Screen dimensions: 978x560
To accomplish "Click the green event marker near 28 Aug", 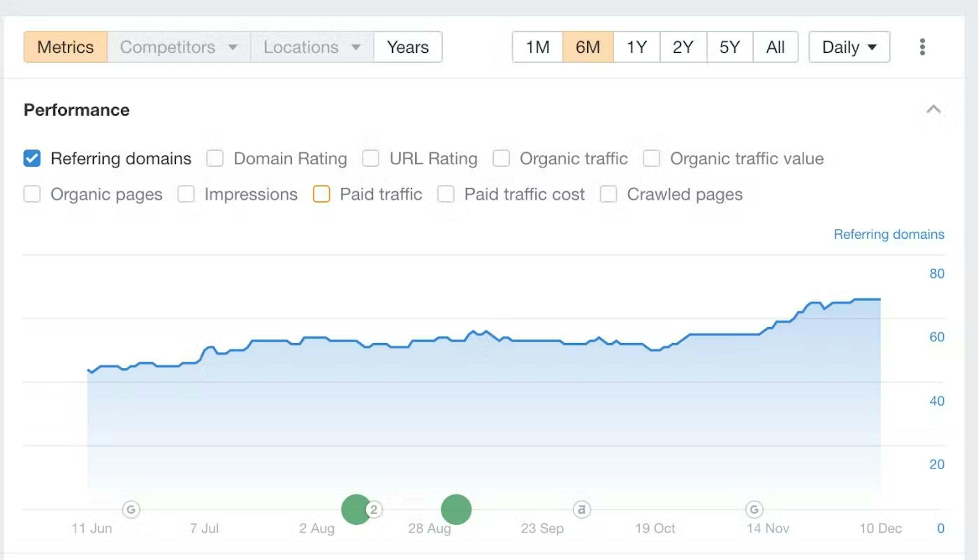I will coord(456,510).
